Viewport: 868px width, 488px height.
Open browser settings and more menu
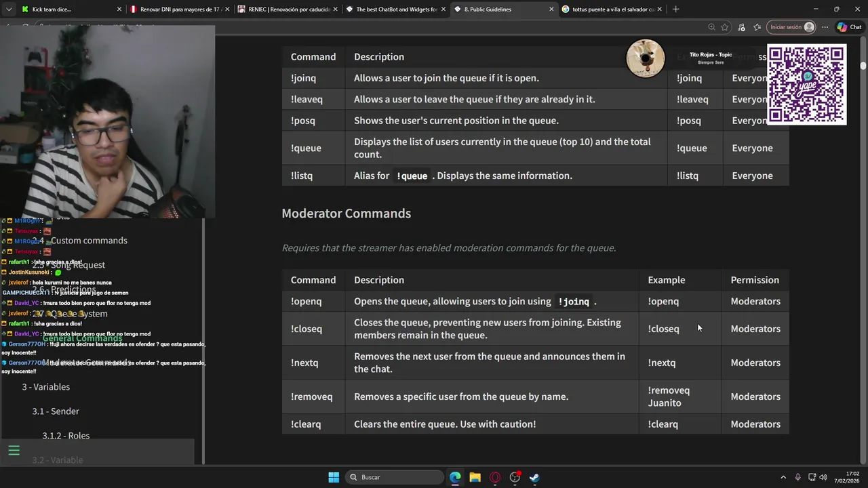point(825,27)
